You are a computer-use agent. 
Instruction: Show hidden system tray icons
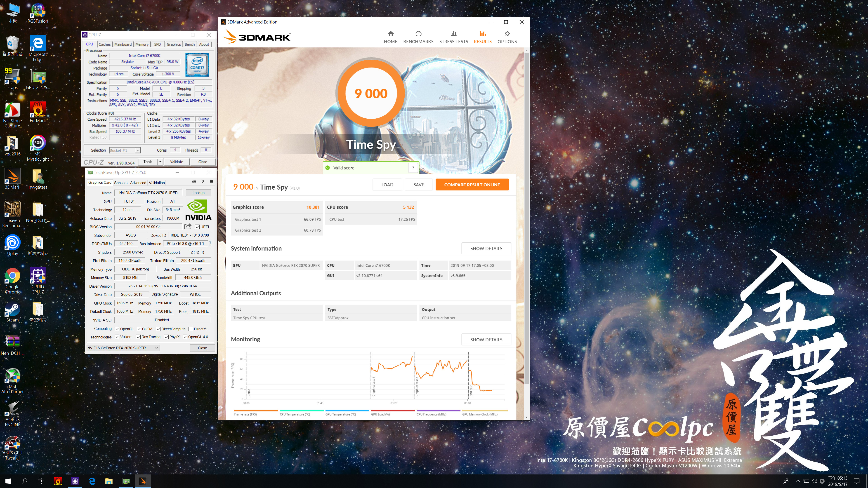797,481
